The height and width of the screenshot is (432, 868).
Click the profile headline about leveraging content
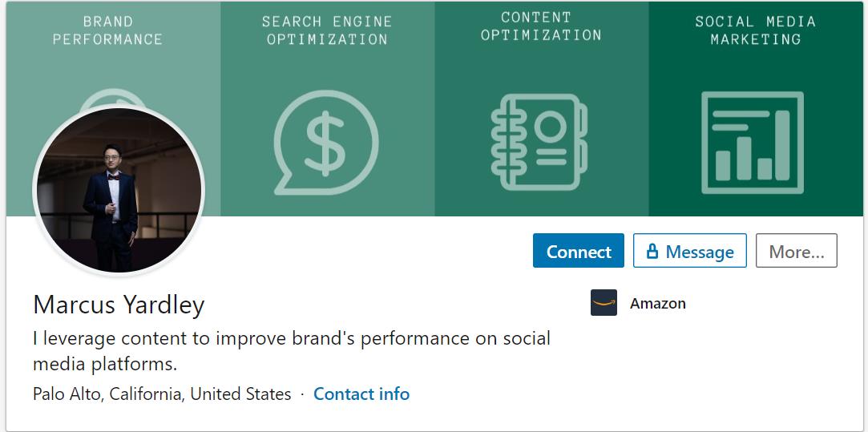point(291,350)
